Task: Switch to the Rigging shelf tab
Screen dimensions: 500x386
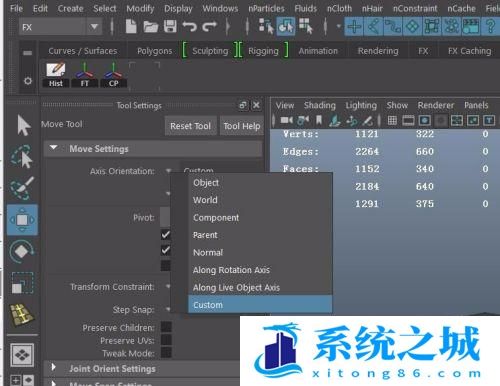Action: click(x=263, y=51)
